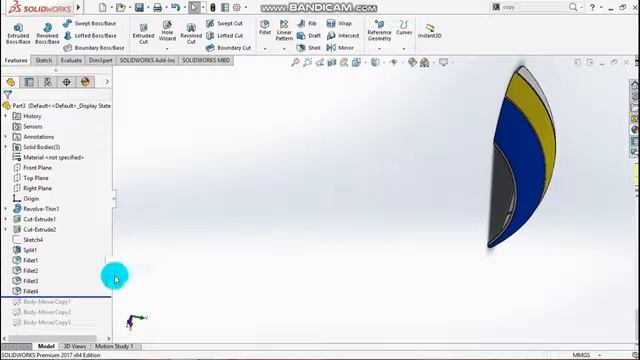The width and height of the screenshot is (640, 360).
Task: Select the Intersect tool
Action: point(343,36)
